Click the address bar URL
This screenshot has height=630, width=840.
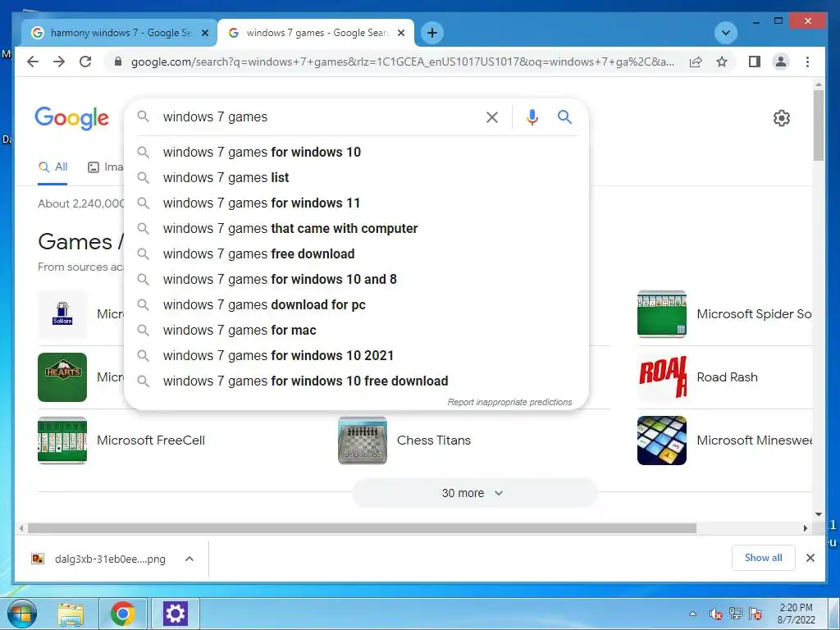pos(402,62)
